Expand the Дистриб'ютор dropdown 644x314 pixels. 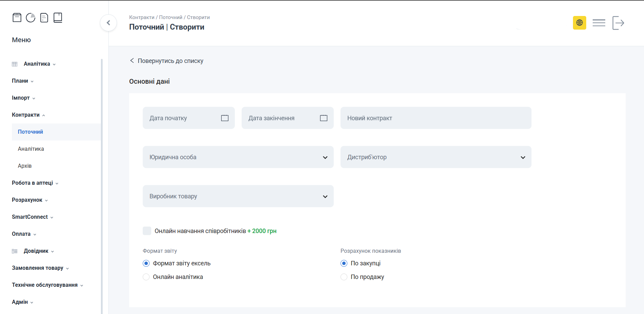[436, 157]
